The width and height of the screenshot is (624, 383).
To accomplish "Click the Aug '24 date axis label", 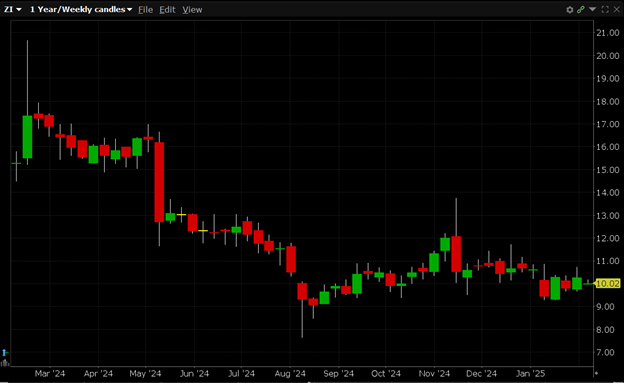I will tap(290, 374).
